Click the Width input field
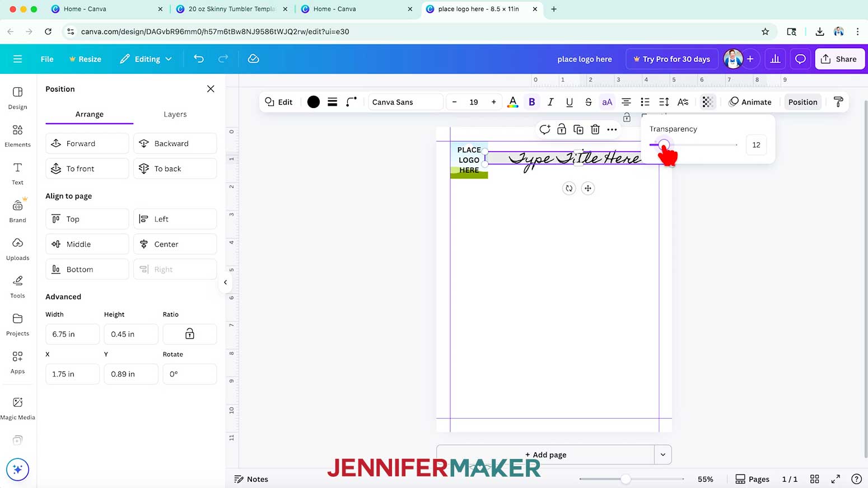 pos(72,334)
